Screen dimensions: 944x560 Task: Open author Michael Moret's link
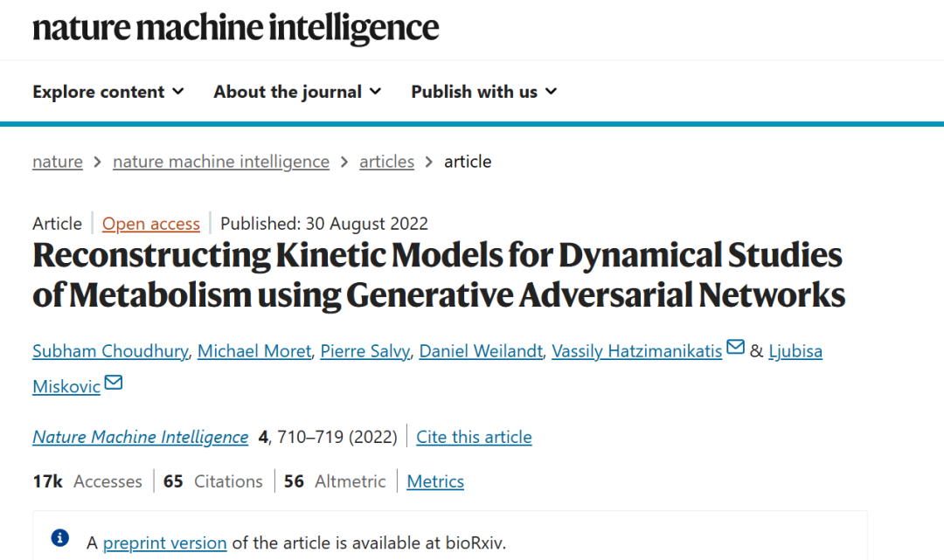(254, 351)
